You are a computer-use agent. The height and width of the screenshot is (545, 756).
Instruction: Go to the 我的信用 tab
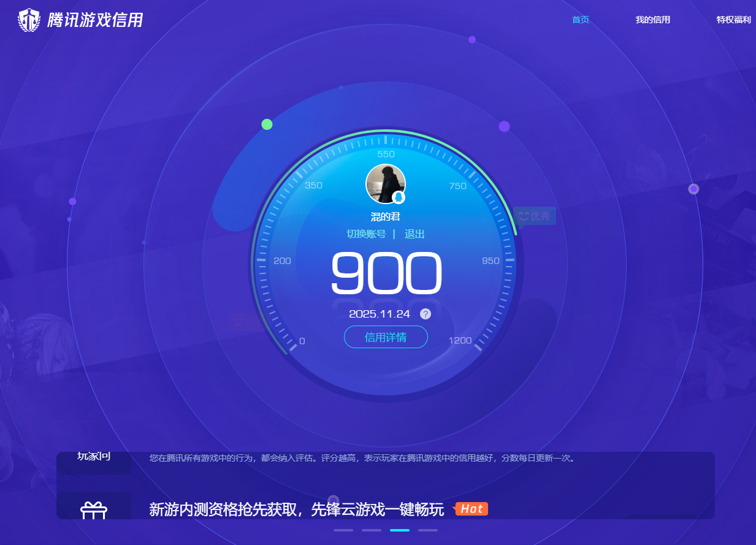tap(652, 20)
